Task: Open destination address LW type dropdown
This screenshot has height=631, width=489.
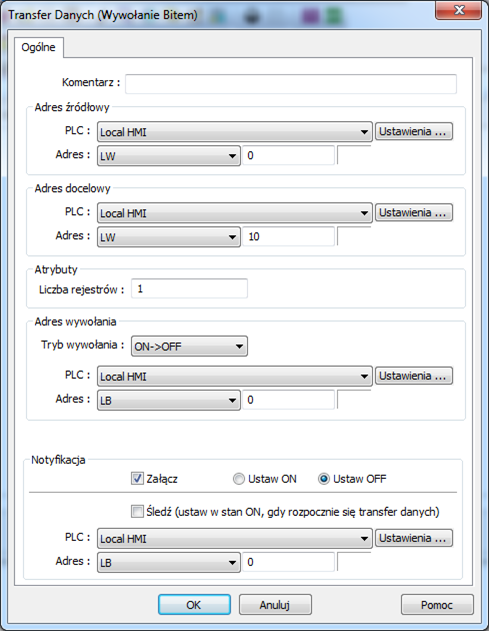Action: tap(169, 237)
